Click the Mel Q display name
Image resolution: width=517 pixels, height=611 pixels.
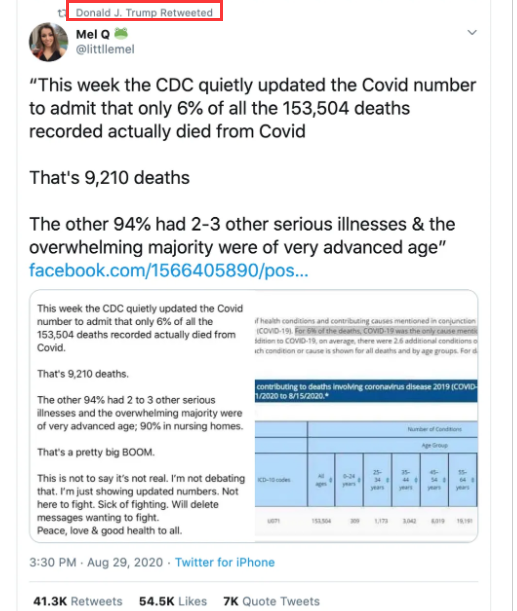click(x=93, y=34)
